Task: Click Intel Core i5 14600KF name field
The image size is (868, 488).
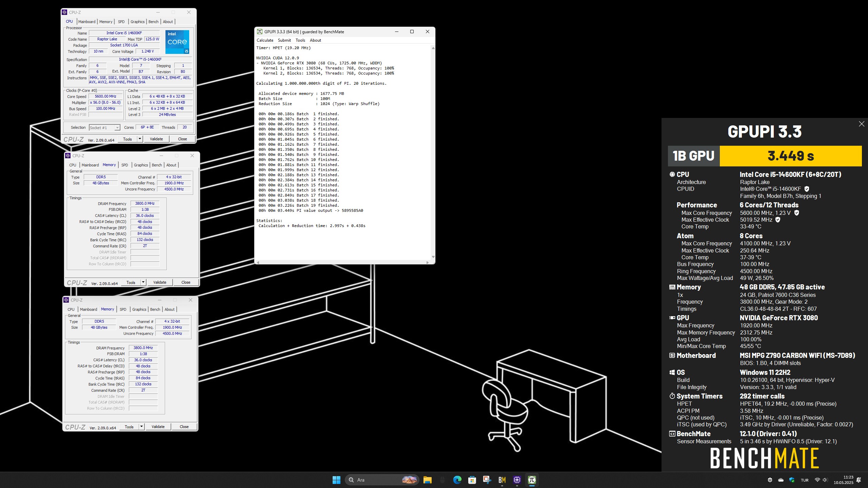Action: point(124,33)
